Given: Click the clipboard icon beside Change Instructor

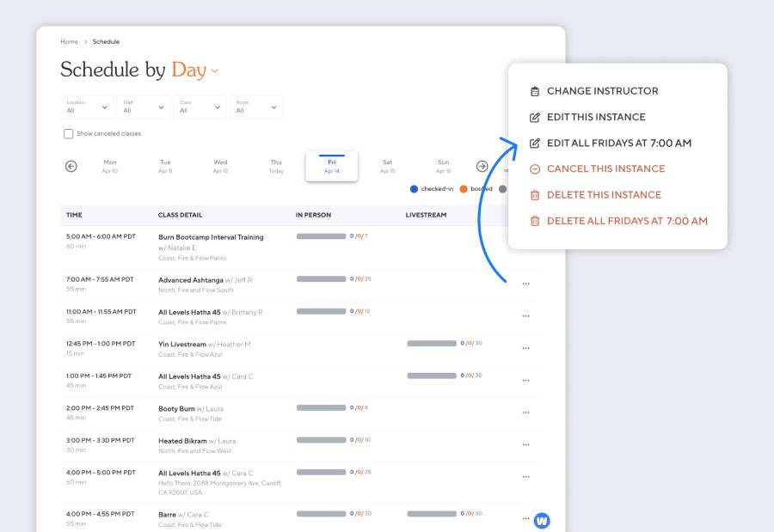Looking at the screenshot, I should tap(536, 90).
